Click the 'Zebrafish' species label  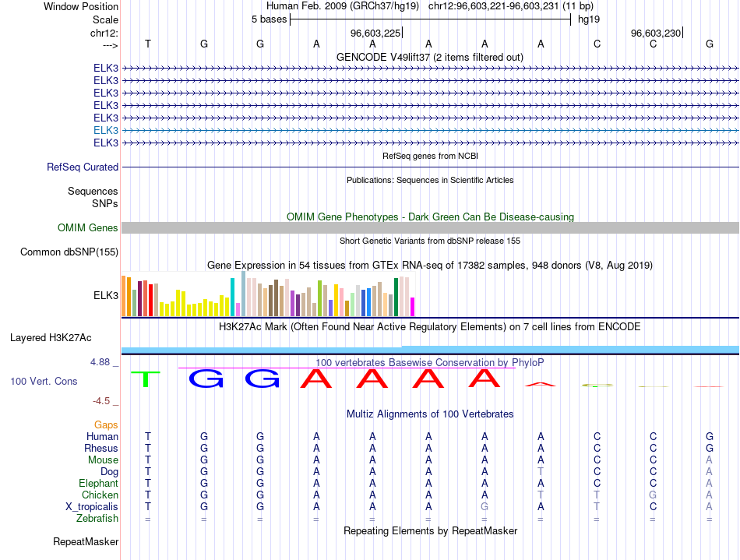pyautogui.click(x=97, y=518)
